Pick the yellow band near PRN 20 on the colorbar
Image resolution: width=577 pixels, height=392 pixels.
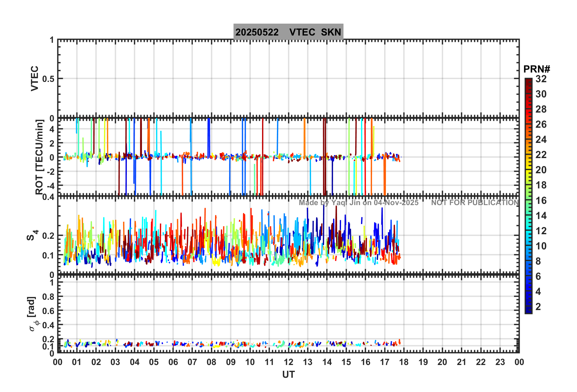click(x=528, y=170)
